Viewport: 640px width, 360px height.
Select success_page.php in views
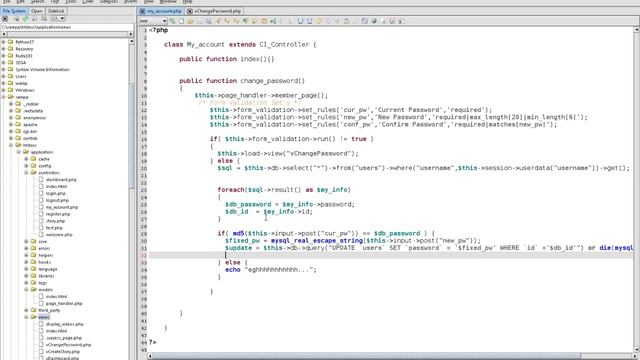coord(64,338)
